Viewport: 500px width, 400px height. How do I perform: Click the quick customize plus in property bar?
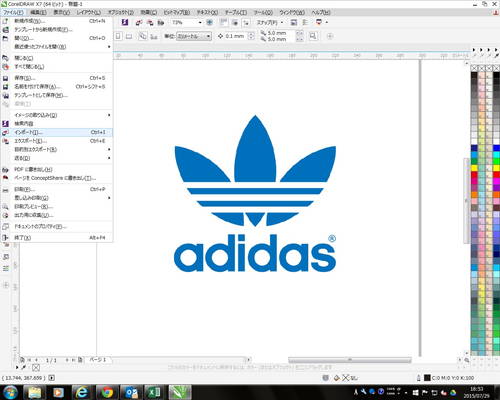click(330, 36)
